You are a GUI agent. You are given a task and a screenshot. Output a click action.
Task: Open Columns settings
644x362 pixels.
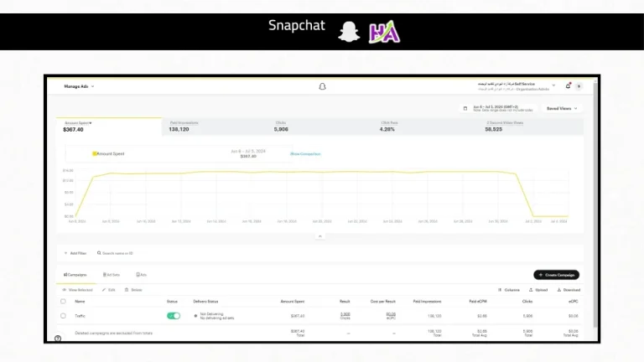click(x=509, y=290)
